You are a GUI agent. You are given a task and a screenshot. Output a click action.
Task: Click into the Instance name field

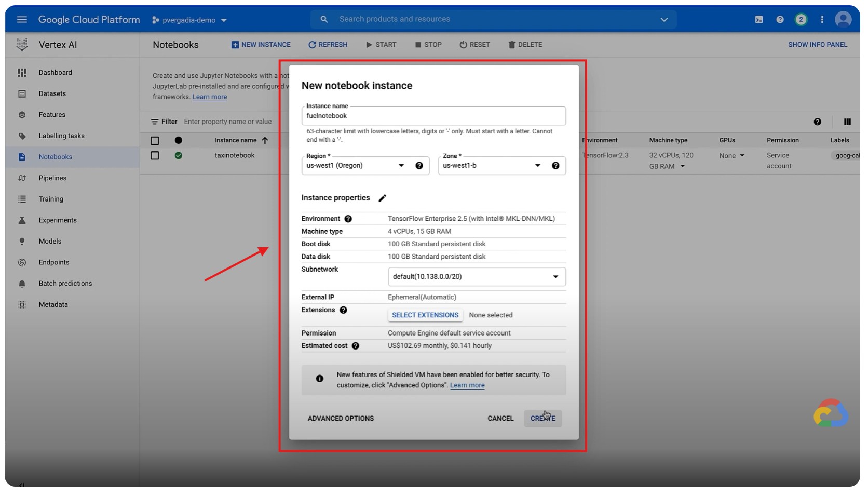tap(433, 116)
